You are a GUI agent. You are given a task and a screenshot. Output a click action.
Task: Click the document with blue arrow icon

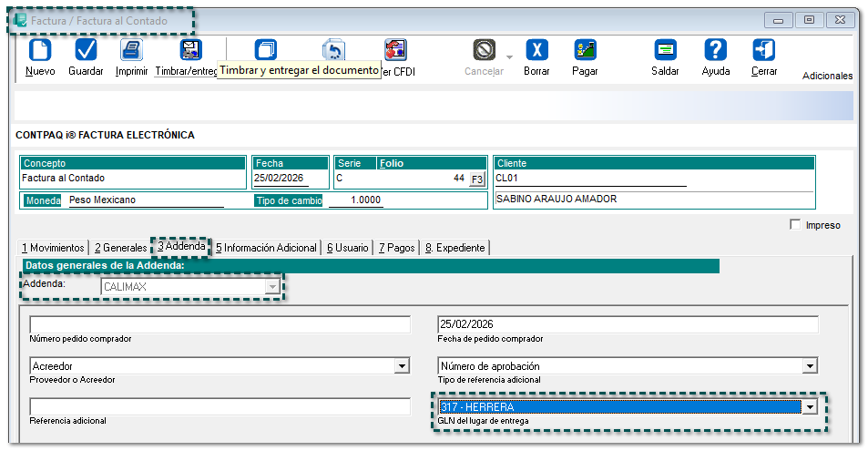pos(333,50)
